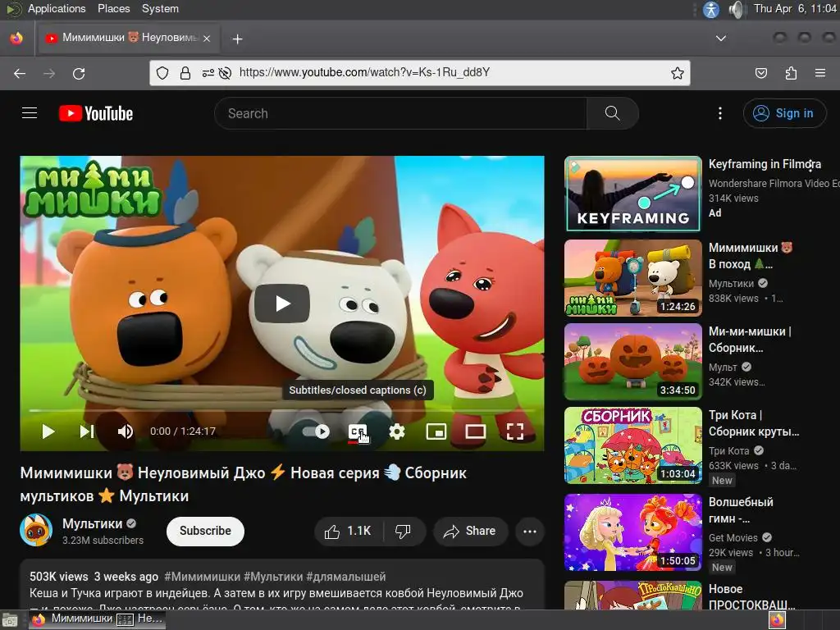
Task: Open site permissions icon in address bar
Action: point(208,73)
